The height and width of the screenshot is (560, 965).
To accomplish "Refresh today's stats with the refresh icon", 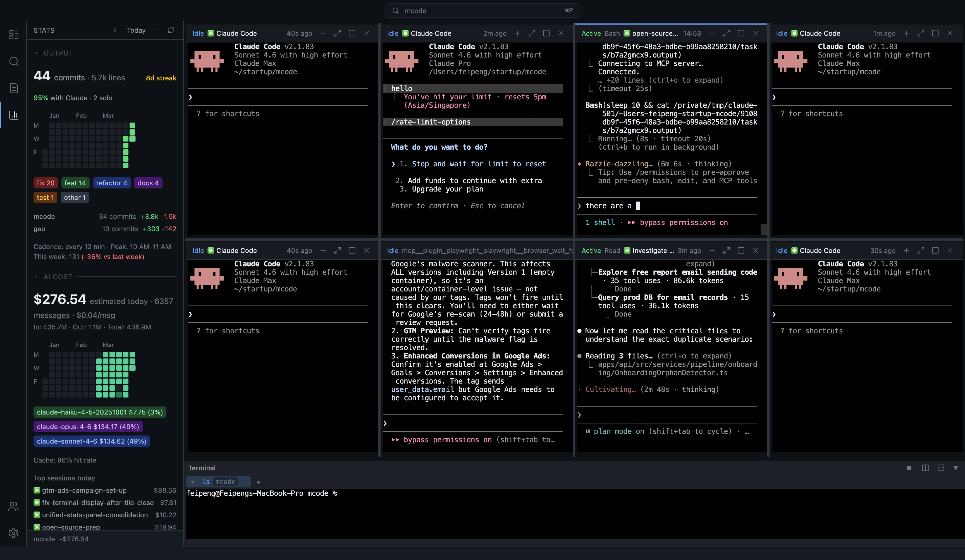I will pyautogui.click(x=171, y=30).
